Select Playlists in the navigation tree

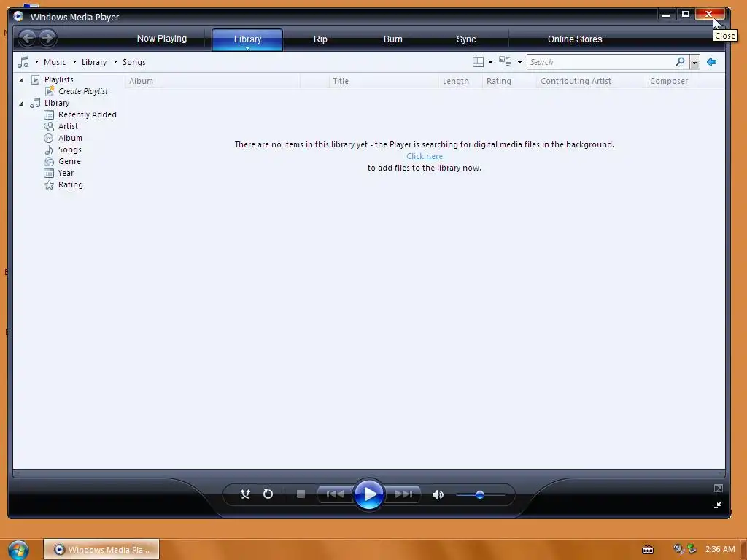(x=58, y=79)
